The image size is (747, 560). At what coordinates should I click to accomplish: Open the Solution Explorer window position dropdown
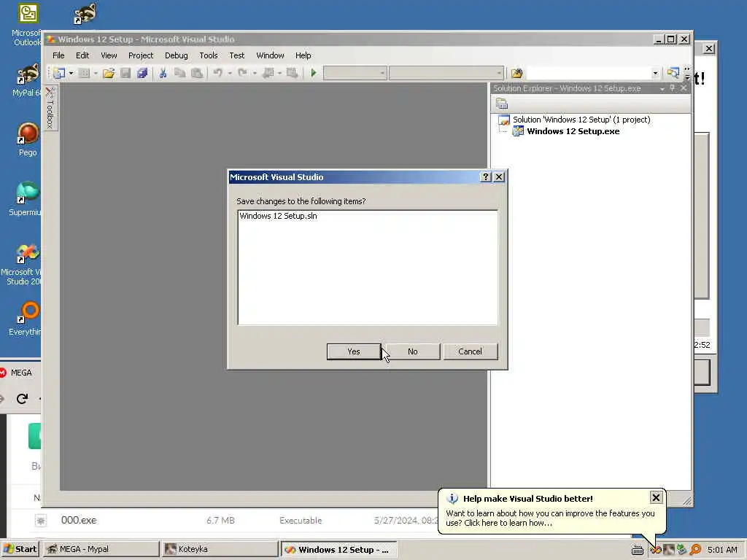tap(662, 88)
